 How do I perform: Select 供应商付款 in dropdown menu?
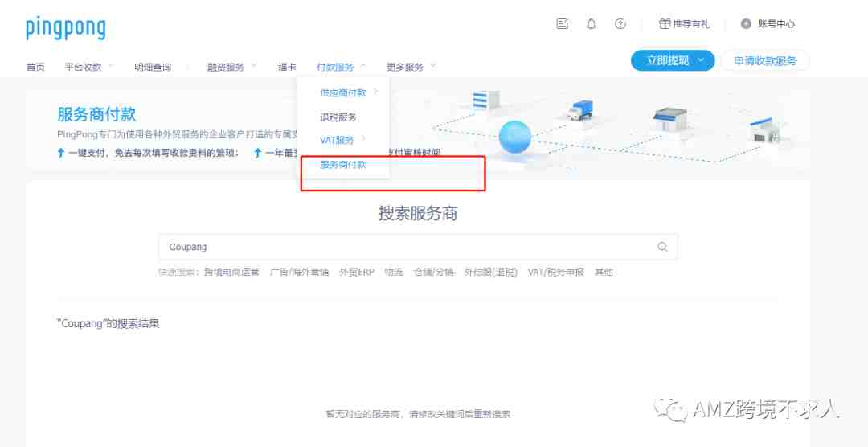(x=342, y=92)
